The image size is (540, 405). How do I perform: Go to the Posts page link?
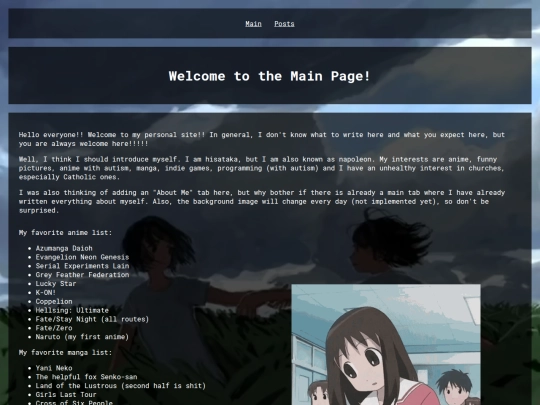284,24
